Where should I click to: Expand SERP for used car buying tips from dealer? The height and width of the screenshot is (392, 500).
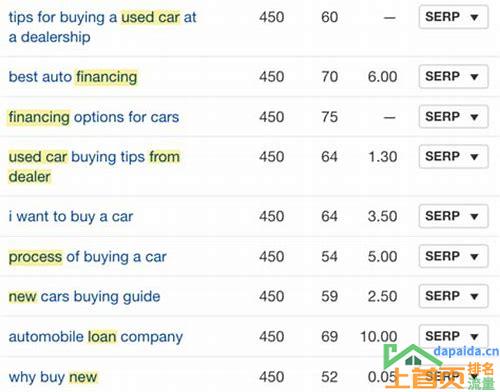(453, 156)
